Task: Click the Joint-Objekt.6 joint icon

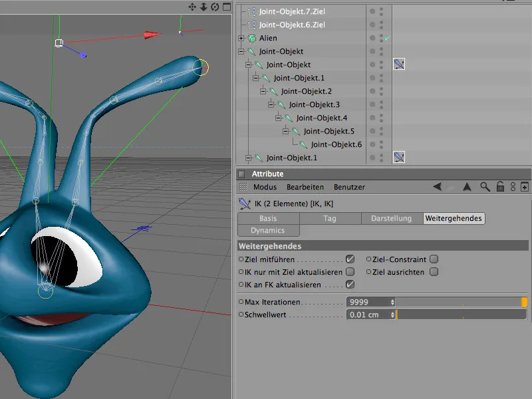Action: pyautogui.click(x=303, y=145)
